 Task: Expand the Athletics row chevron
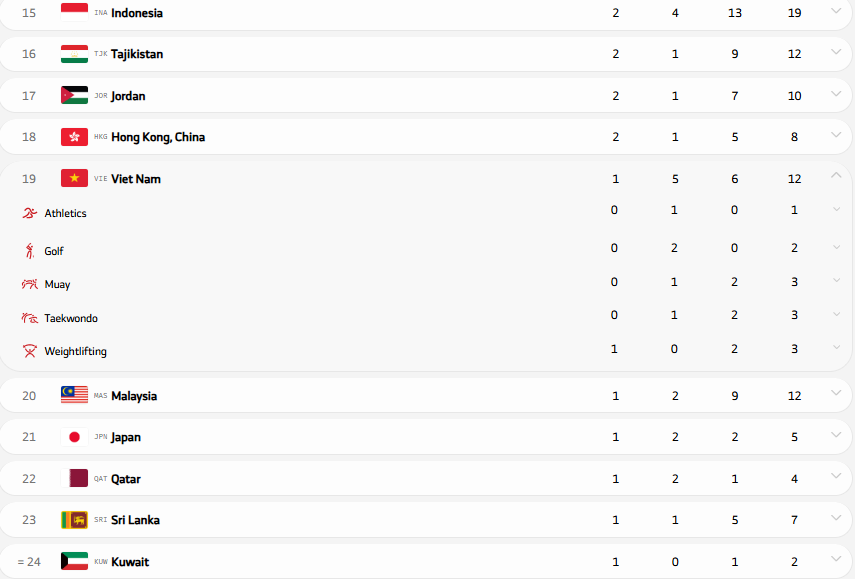(x=836, y=210)
